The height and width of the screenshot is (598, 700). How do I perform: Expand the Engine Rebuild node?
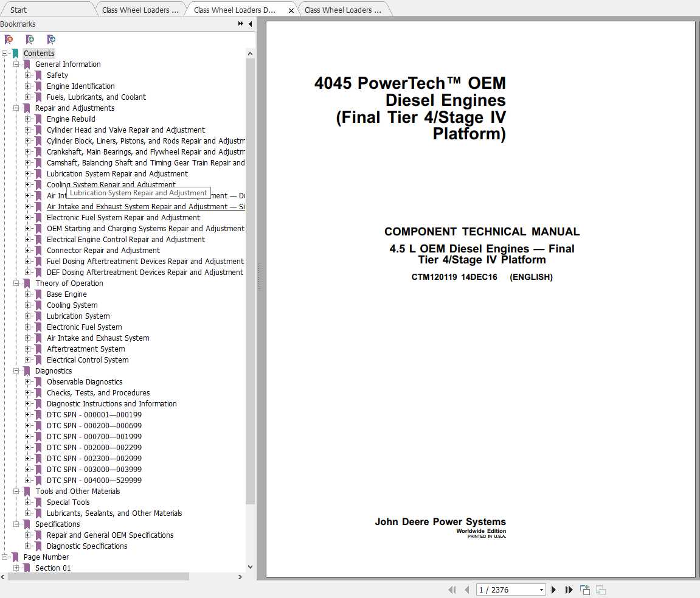pyautogui.click(x=28, y=119)
